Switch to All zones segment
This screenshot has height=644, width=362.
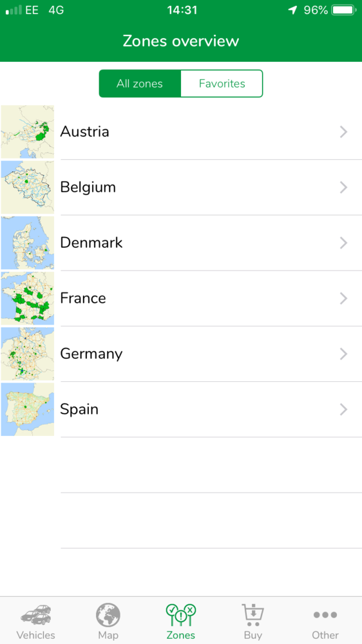click(140, 84)
